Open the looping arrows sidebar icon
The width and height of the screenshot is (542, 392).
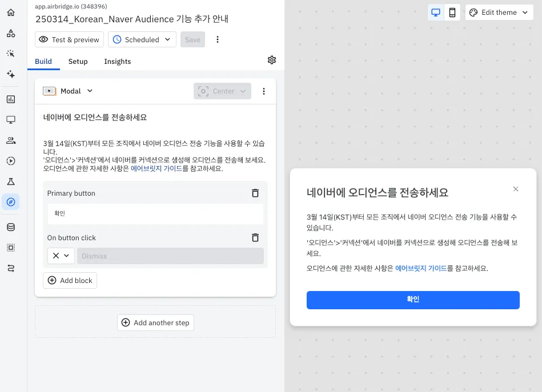coord(11,268)
